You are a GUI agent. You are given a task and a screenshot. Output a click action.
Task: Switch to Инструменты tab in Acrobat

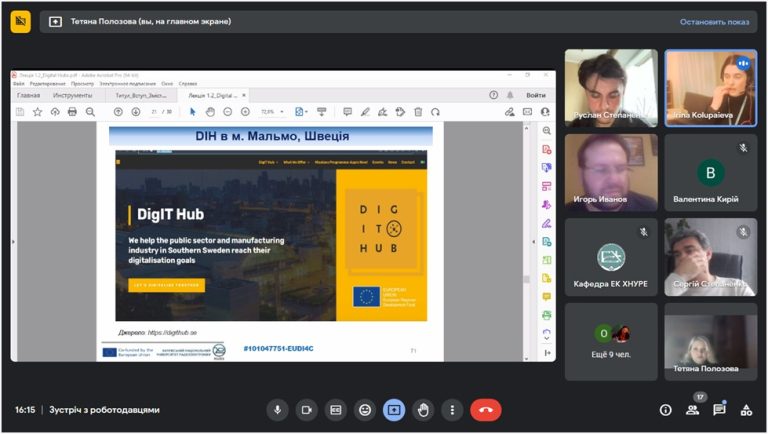tap(72, 95)
